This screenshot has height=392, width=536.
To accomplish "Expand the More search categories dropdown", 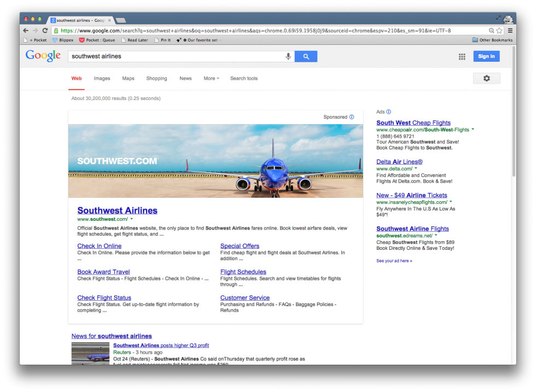I will pyautogui.click(x=211, y=78).
